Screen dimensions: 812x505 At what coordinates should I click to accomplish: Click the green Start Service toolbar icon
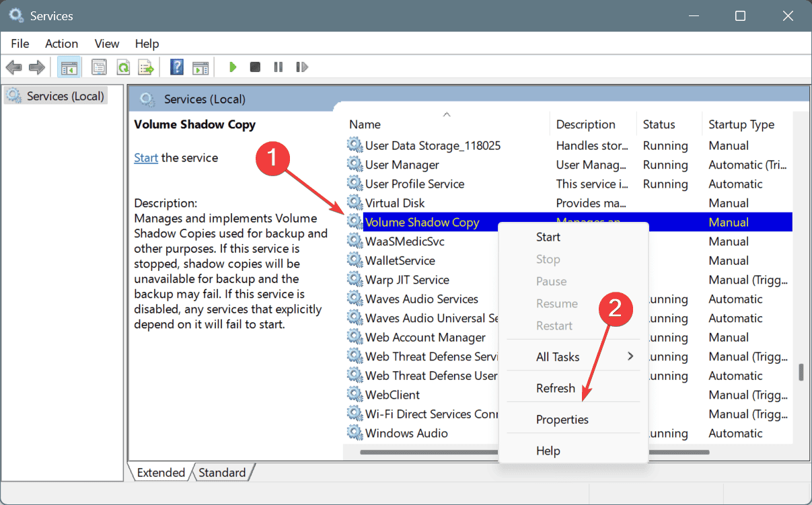[233, 67]
